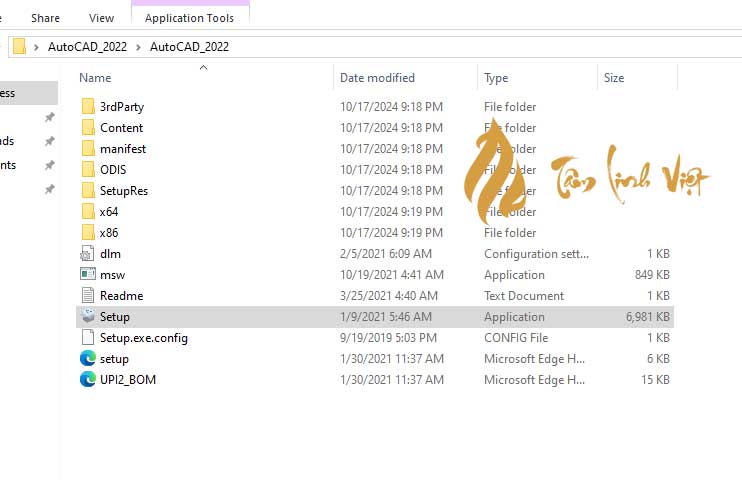
Task: Click the pin icon next to 'nts' item
Action: tap(49, 165)
